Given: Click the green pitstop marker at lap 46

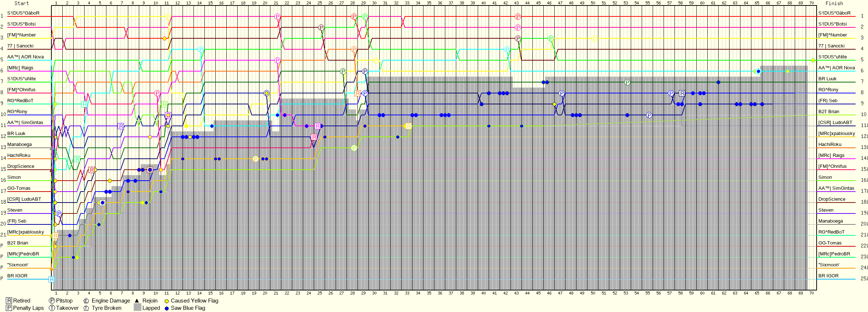Looking at the screenshot, I should coord(551,39).
